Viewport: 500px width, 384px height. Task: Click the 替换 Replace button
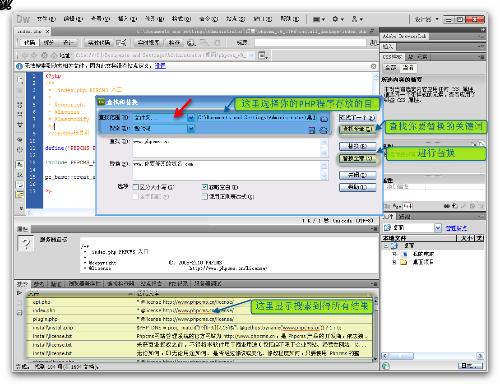tap(357, 146)
